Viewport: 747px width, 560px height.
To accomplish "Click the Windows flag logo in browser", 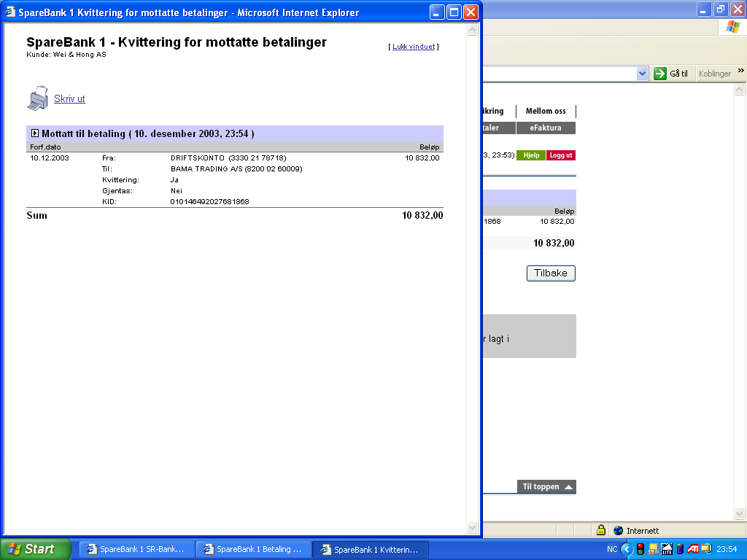I will click(732, 27).
